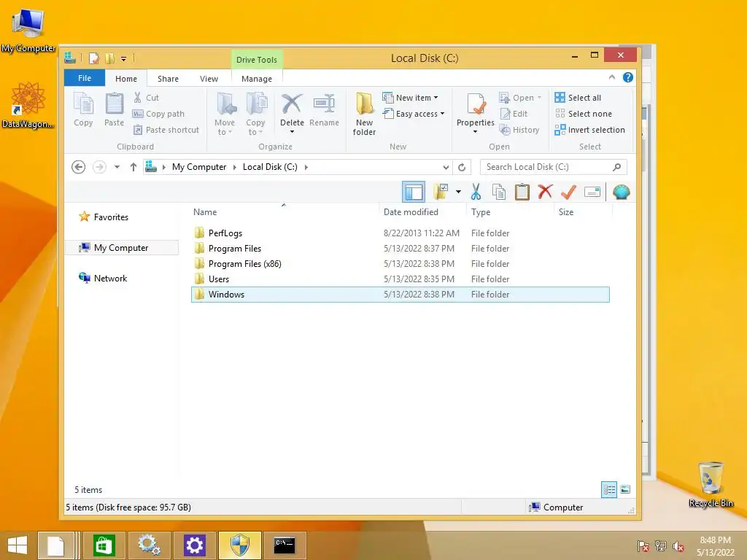Click Cut in the ribbon
Screen dimensions: 747x560
(146, 98)
